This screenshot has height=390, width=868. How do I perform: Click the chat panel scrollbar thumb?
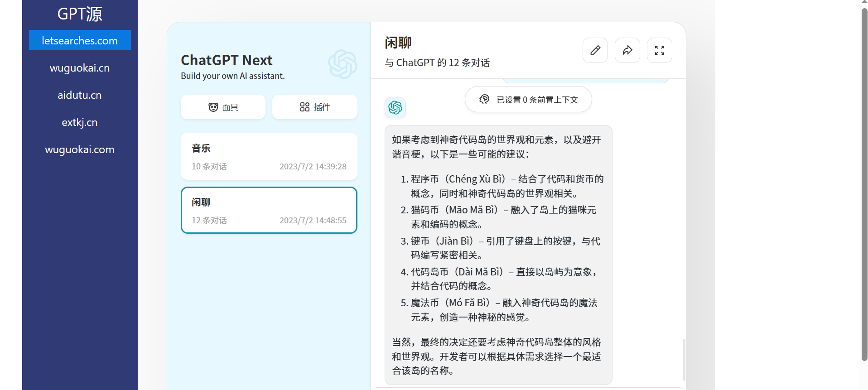[684, 360]
